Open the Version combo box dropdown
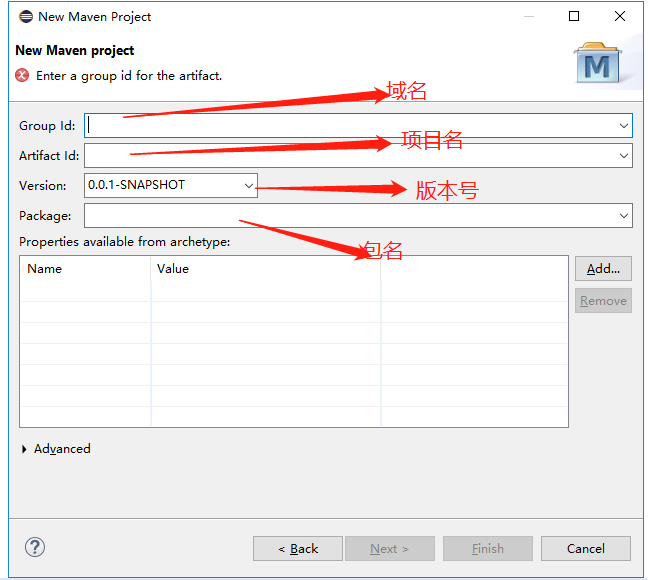Image resolution: width=648 pixels, height=580 pixels. tap(248, 186)
